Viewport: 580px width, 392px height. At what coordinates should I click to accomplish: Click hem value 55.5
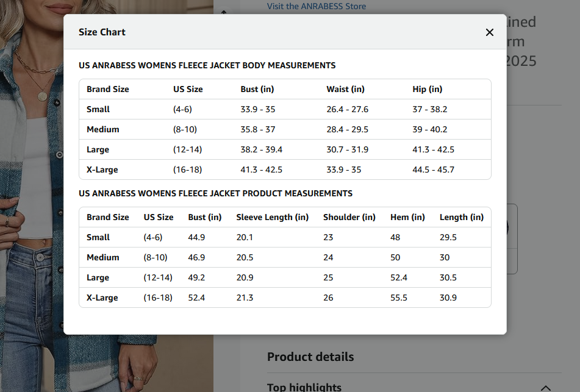pyautogui.click(x=399, y=298)
